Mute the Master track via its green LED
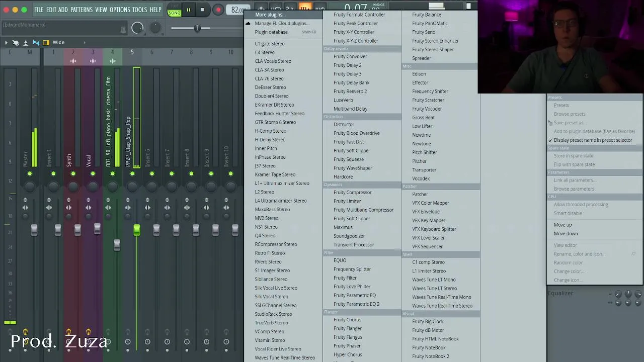The height and width of the screenshot is (362, 644). pyautogui.click(x=30, y=174)
